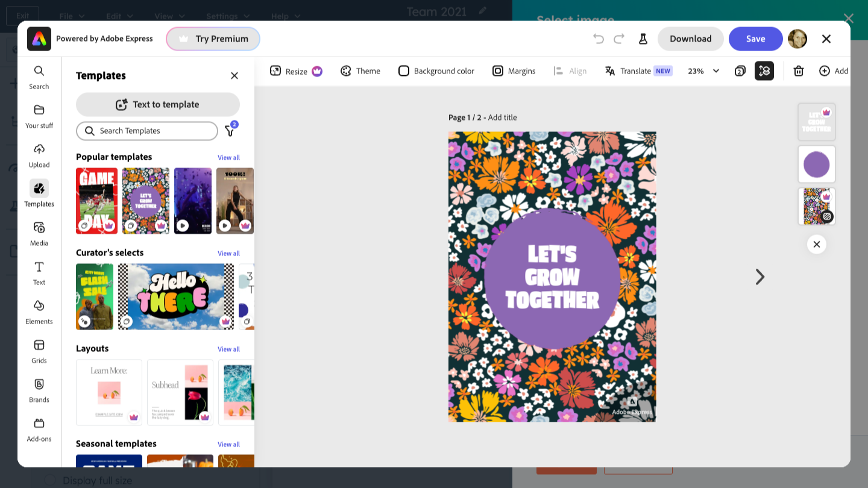Open the Media panel

[39, 234]
